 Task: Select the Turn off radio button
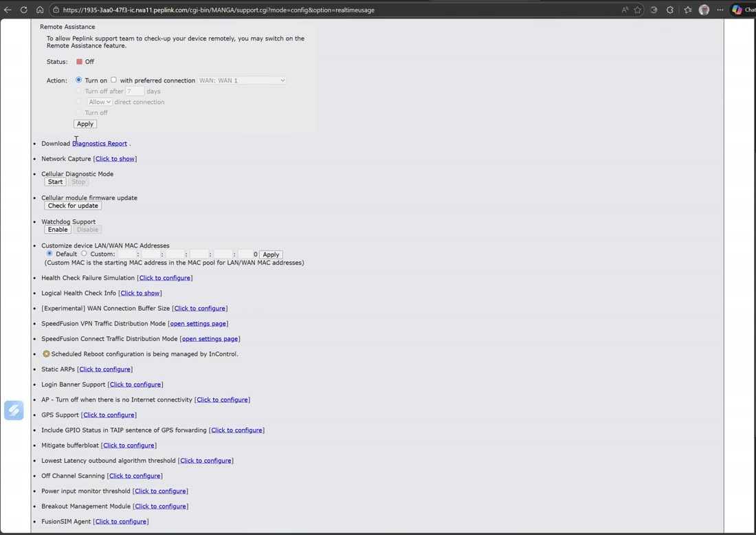pos(78,112)
